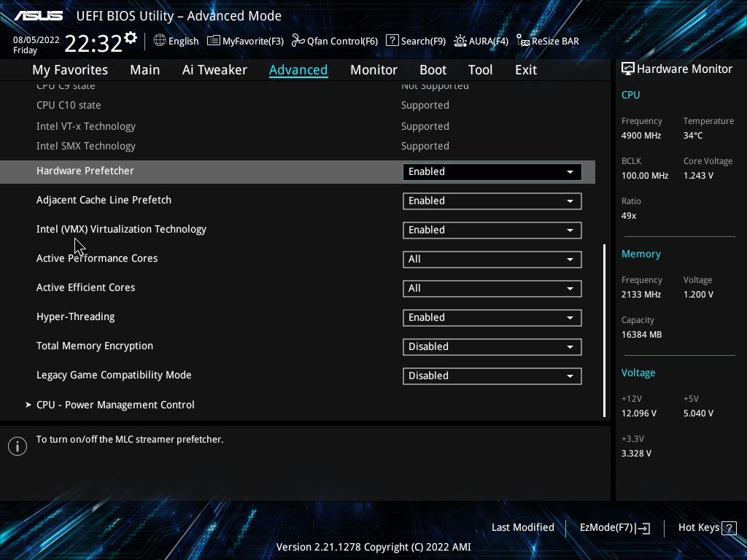Switch to Exit tab
The width and height of the screenshot is (747, 560).
point(526,70)
